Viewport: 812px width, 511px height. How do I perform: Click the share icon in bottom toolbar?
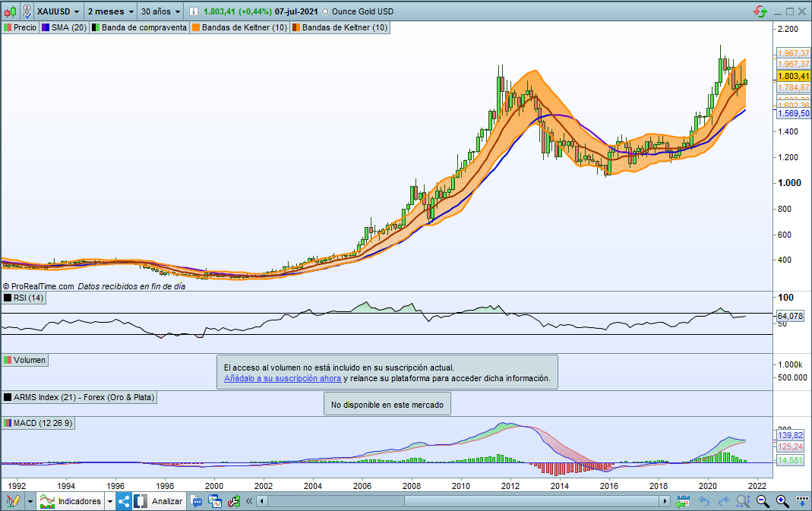tap(124, 501)
